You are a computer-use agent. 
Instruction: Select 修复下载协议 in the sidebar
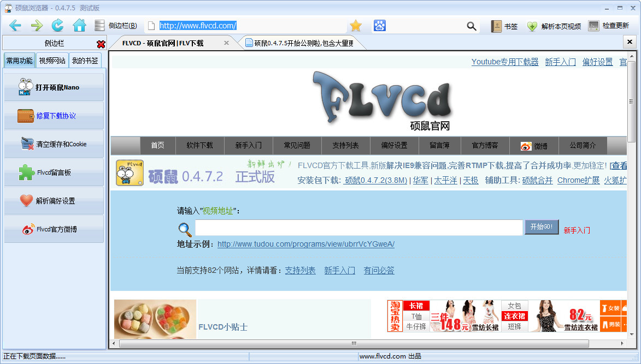point(54,116)
